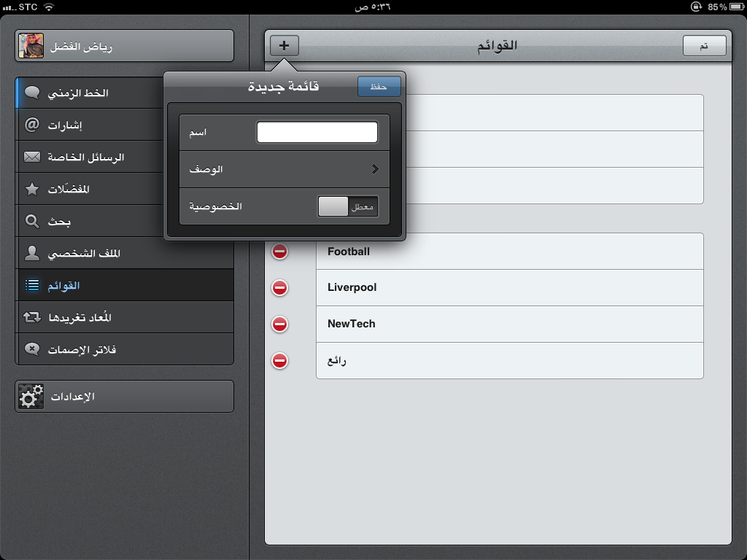747x560 pixels.
Task: Click the plus icon to add list
Action: [x=285, y=46]
